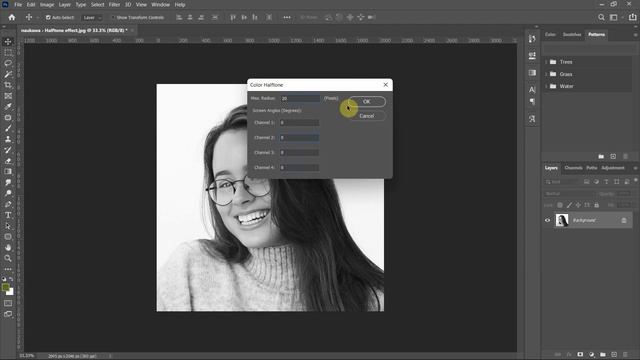Screen dimensions: 640x360
Task: Switch to the Channels tab
Action: 573,168
